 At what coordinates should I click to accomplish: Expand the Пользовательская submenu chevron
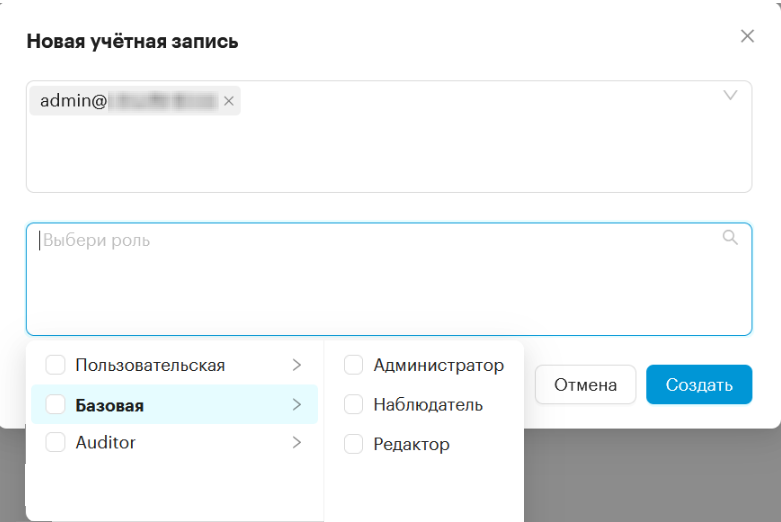point(297,365)
